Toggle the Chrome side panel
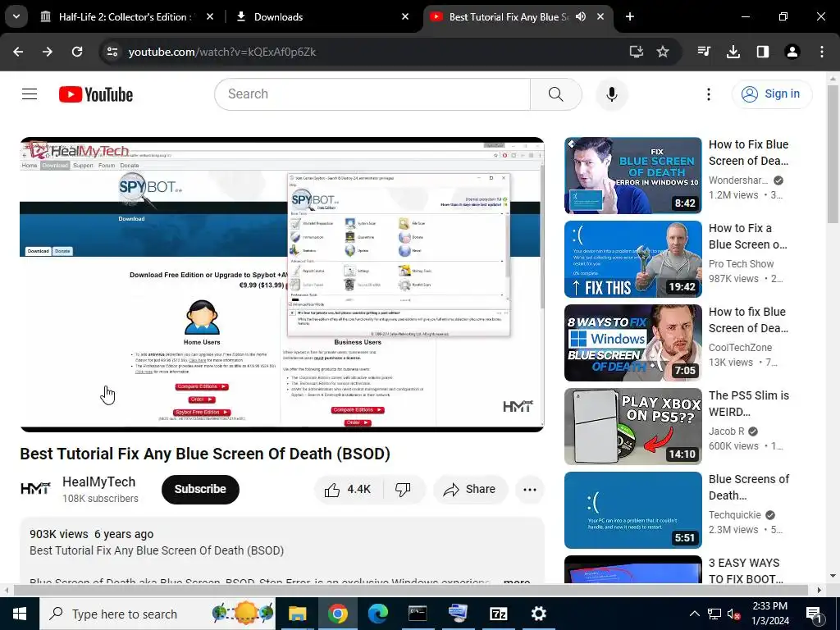This screenshot has height=630, width=840. pos(763,52)
